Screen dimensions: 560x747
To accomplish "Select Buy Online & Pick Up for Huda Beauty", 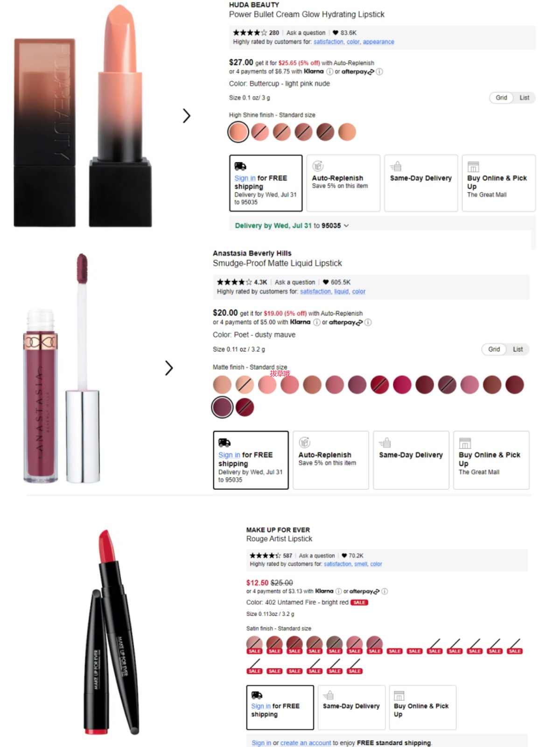I will [499, 183].
